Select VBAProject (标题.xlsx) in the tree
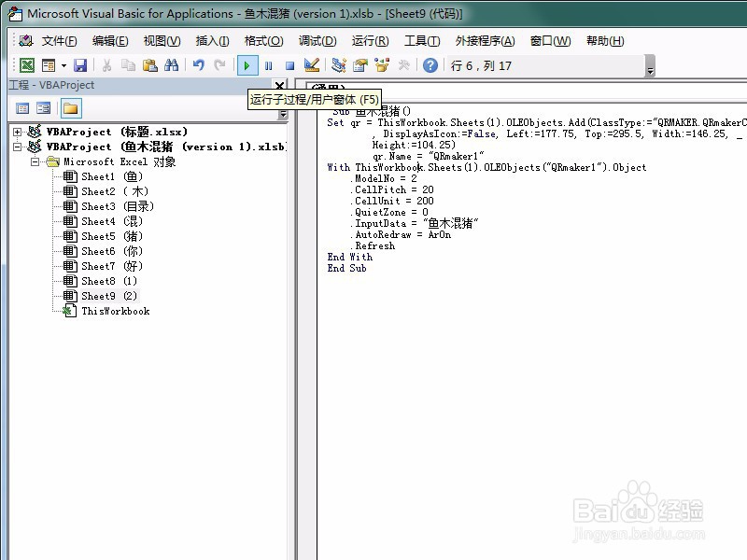This screenshot has width=747, height=560. tap(117, 132)
